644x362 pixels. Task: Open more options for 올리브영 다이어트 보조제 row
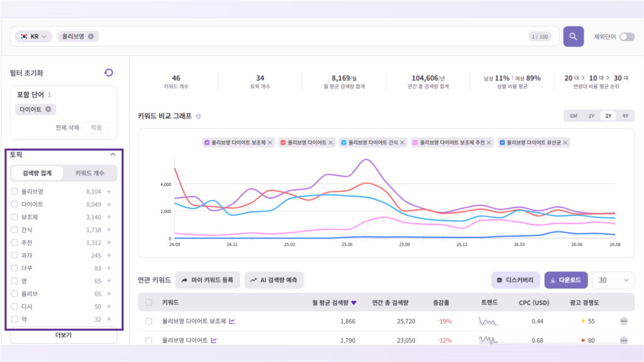624,321
